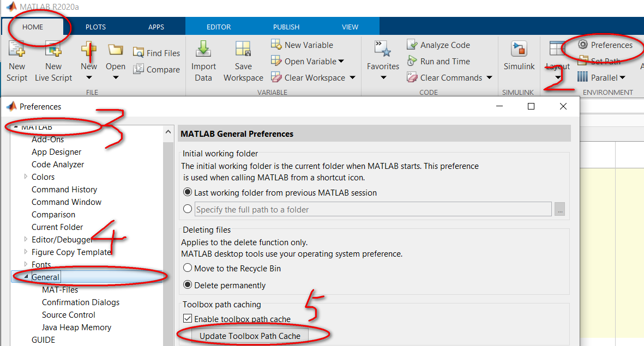Screen dimensions: 644x346
Task: Select MAT-Files under General
Action: [x=60, y=289]
